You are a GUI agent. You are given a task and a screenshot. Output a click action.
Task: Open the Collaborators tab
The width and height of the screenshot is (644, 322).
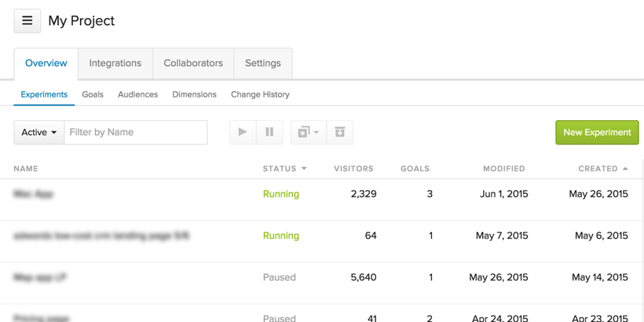click(193, 63)
